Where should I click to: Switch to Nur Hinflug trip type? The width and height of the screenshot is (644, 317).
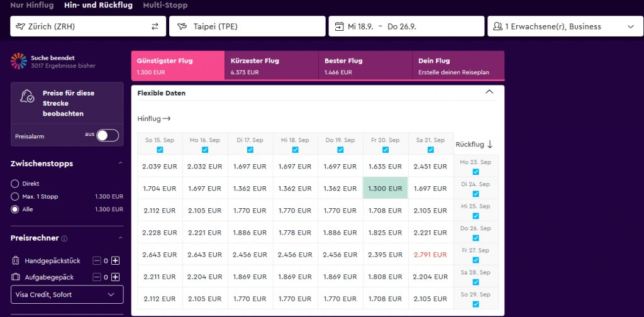point(32,5)
